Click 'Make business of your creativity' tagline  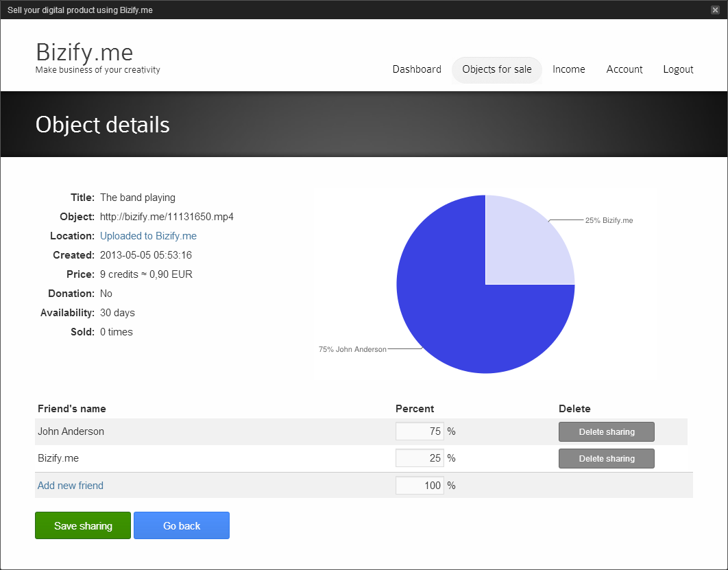click(97, 70)
